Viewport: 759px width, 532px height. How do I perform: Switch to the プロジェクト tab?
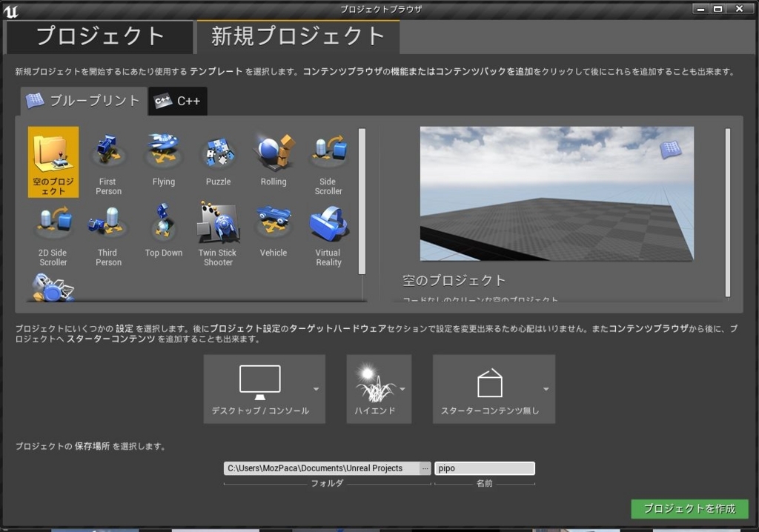pyautogui.click(x=99, y=36)
